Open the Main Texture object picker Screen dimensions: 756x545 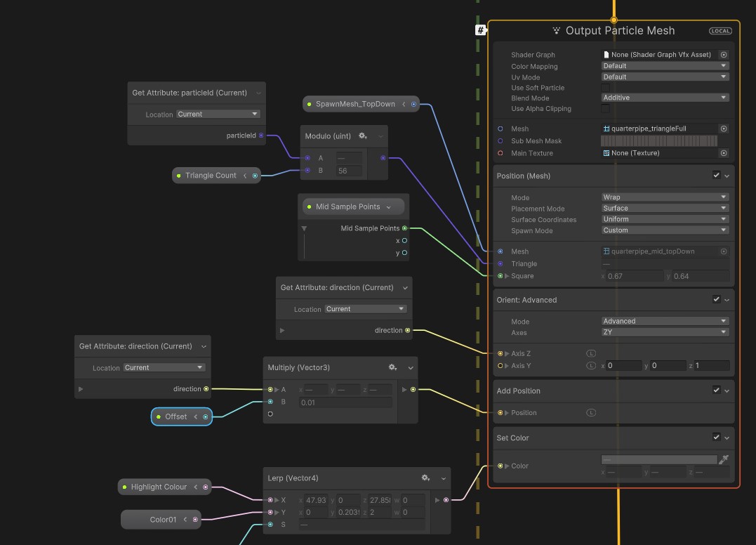[x=723, y=153]
